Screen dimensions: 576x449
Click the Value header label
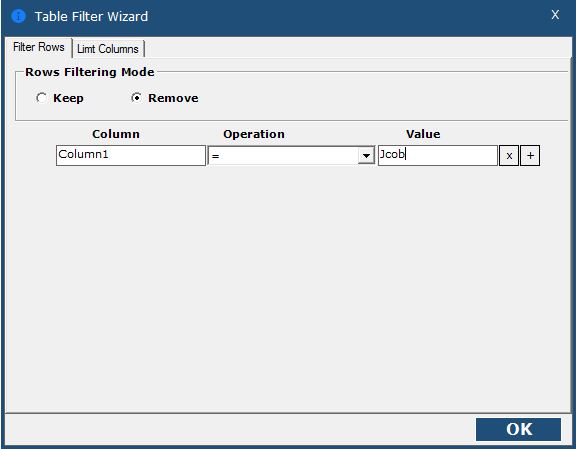[423, 134]
